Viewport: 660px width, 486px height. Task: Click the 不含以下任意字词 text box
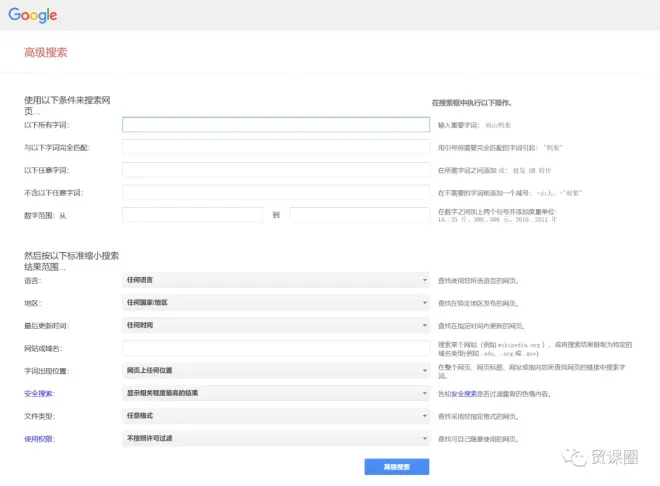click(x=275, y=192)
